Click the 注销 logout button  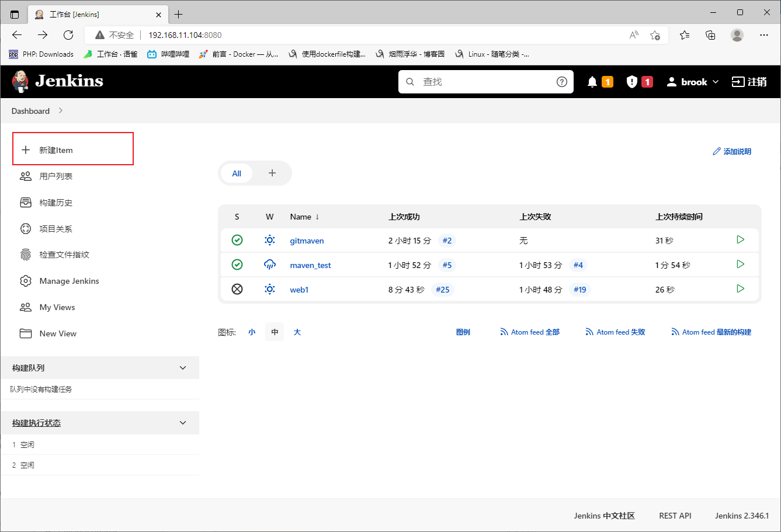[x=749, y=82]
